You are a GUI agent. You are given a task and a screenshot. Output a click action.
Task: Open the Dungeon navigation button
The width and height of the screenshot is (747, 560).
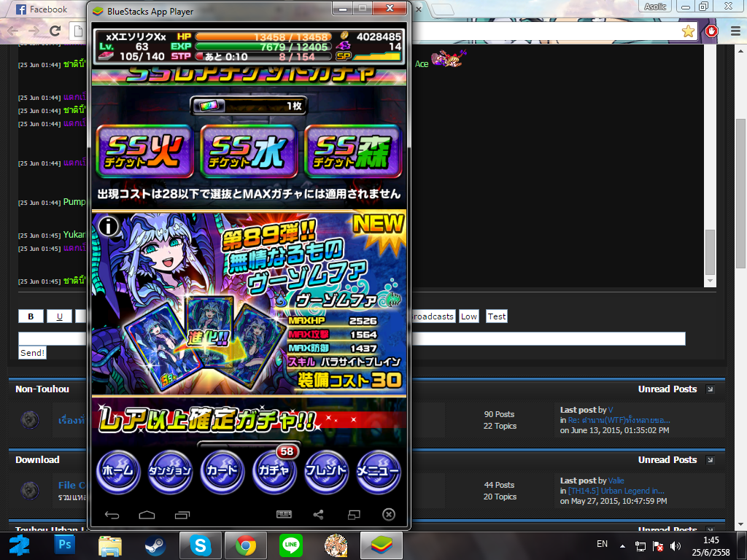pos(169,471)
